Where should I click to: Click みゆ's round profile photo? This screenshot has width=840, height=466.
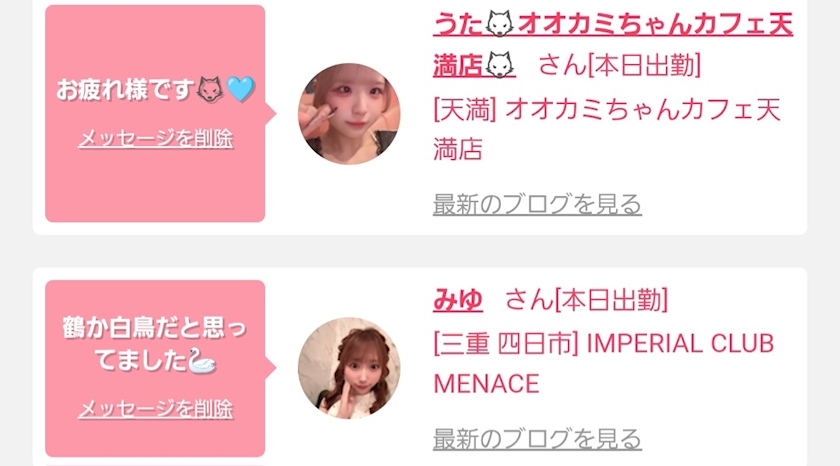(x=349, y=368)
